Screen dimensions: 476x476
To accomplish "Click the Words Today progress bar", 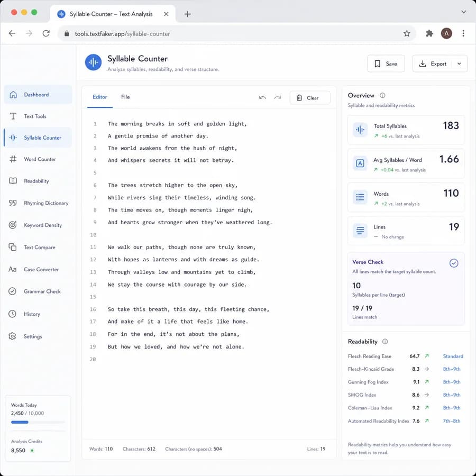I will pyautogui.click(x=38, y=422).
